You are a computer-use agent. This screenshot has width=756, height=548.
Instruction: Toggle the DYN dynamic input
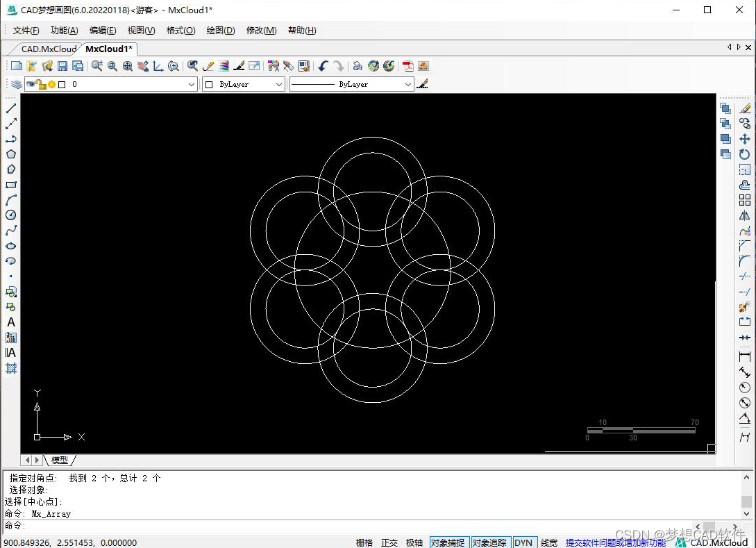pyautogui.click(x=523, y=542)
